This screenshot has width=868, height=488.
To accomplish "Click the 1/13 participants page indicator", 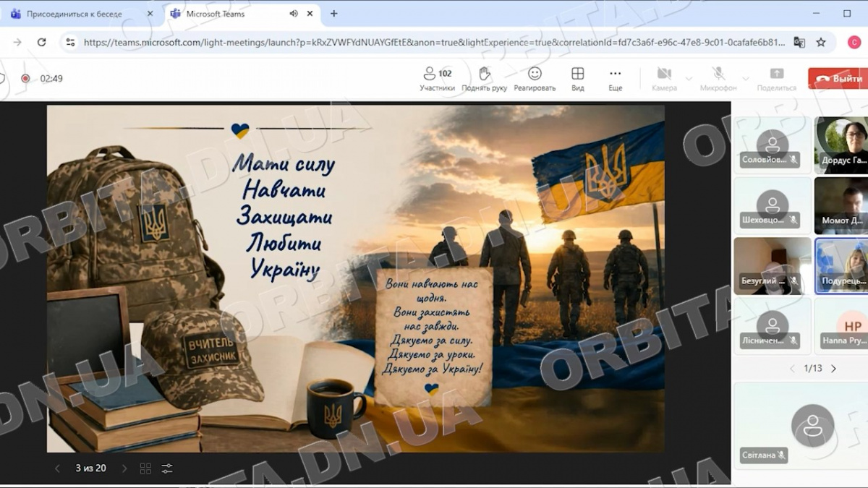I will [813, 369].
